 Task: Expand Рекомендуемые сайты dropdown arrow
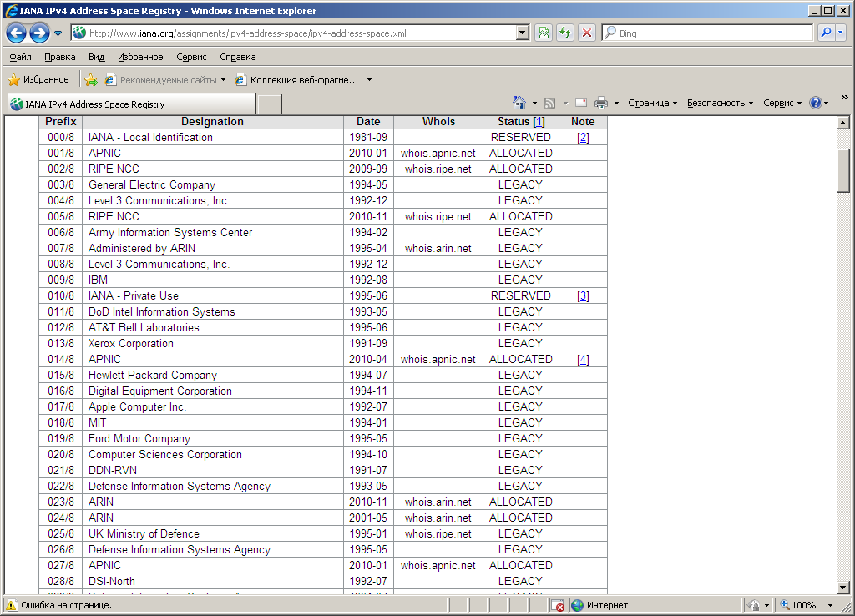[223, 80]
